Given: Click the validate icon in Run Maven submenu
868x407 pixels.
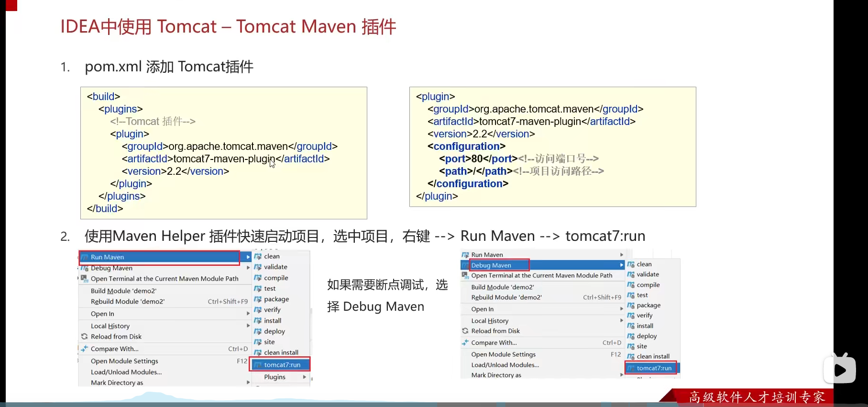Looking at the screenshot, I should coord(258,267).
